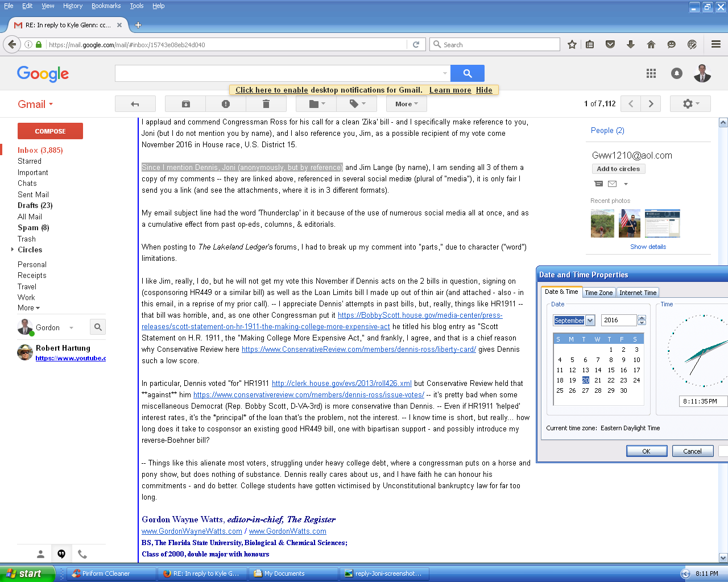
Task: Open the Google apps grid icon
Action: click(x=651, y=73)
